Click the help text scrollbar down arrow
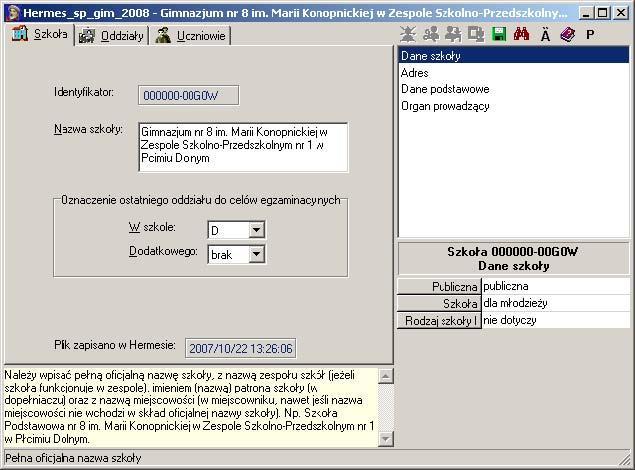Screen dimensions: 635x470 [386, 439]
